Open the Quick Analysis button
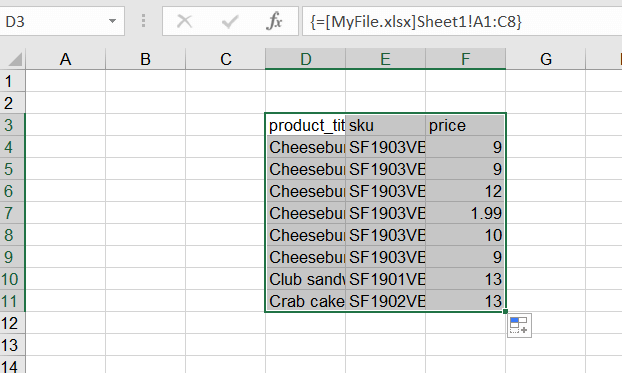The image size is (622, 373). point(519,325)
